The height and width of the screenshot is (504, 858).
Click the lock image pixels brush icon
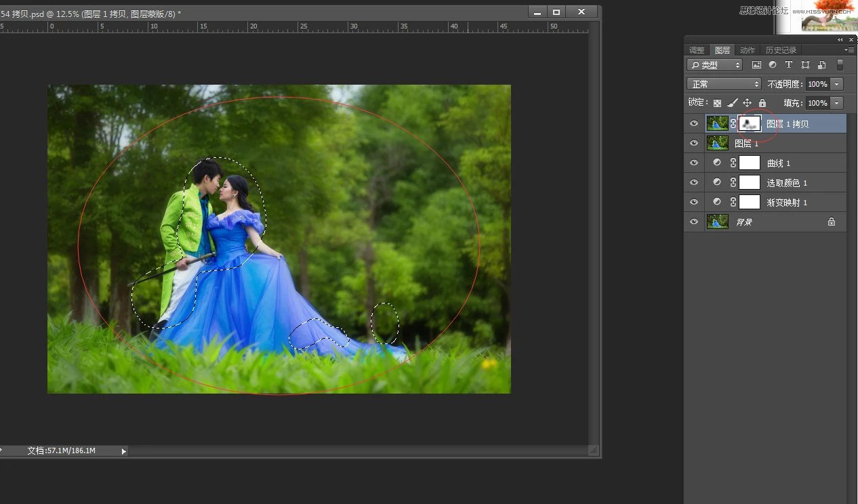(x=732, y=103)
